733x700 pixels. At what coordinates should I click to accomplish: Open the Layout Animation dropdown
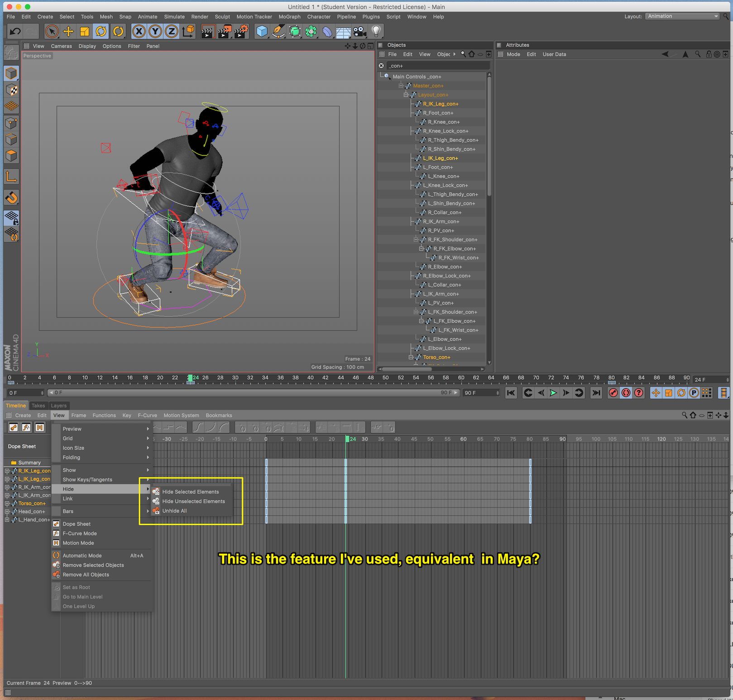[682, 16]
